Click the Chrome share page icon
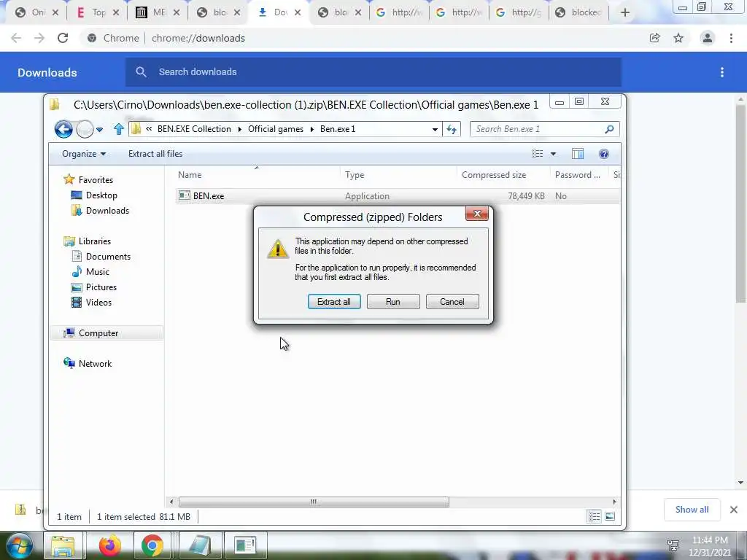The height and width of the screenshot is (560, 747). click(654, 38)
